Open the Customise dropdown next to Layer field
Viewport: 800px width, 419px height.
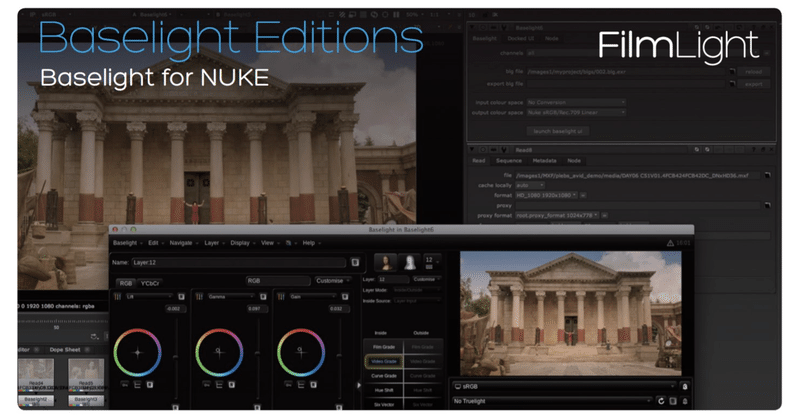pyautogui.click(x=426, y=279)
